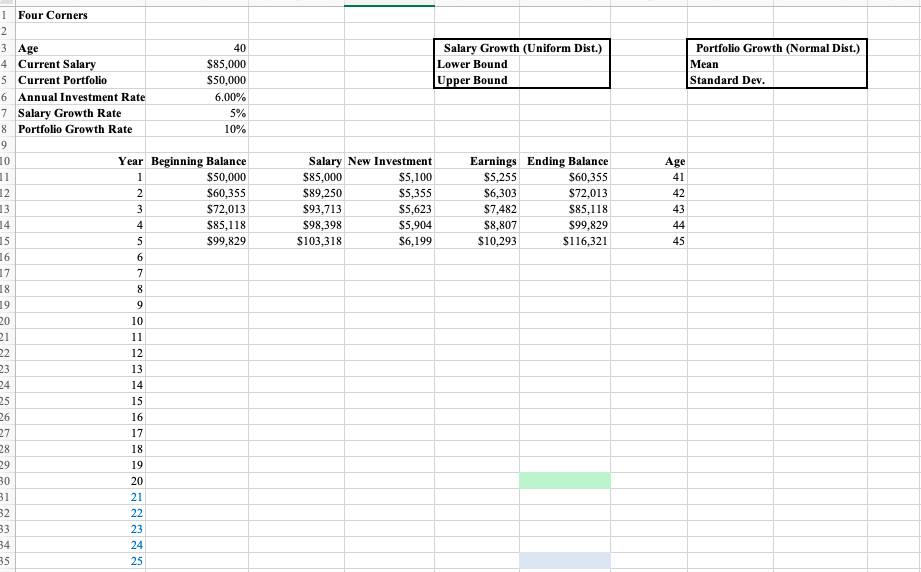This screenshot has height=572, width=921.
Task: Click row header 10
Action: pyautogui.click(x=6, y=161)
